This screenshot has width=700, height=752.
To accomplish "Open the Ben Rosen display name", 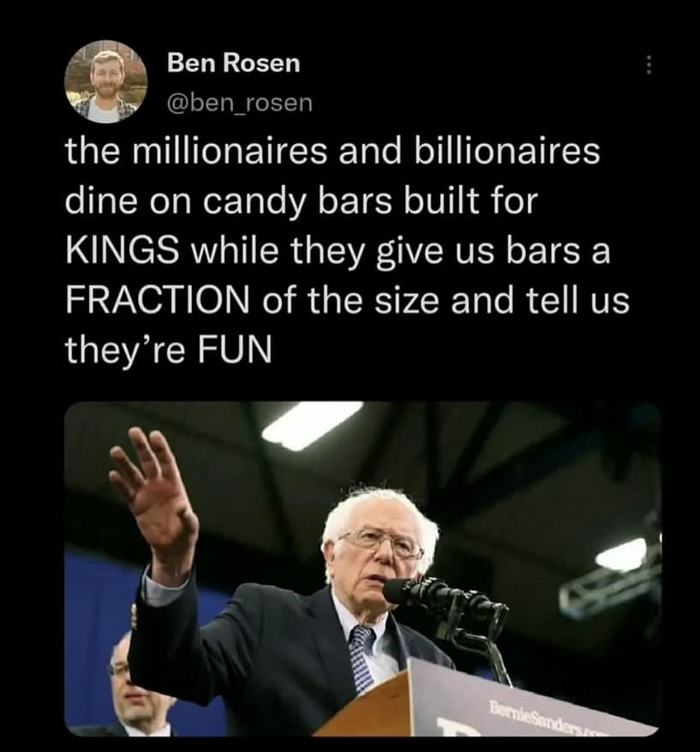I will point(233,63).
